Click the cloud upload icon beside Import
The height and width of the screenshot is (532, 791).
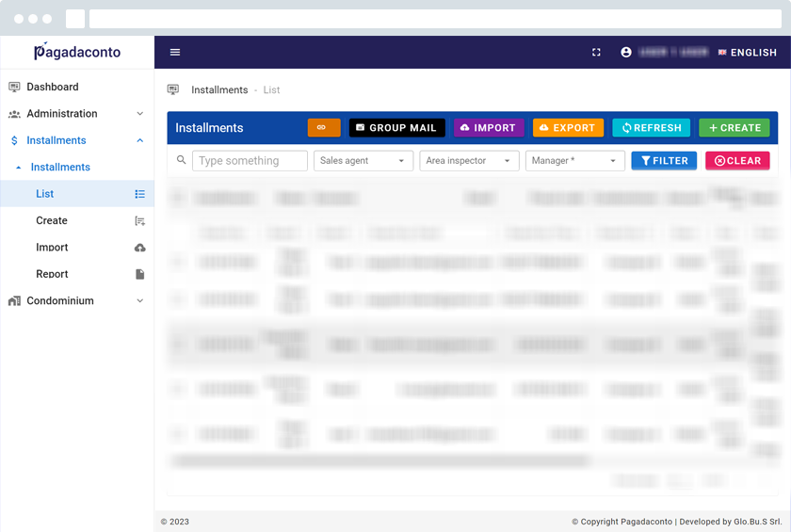[139, 248]
